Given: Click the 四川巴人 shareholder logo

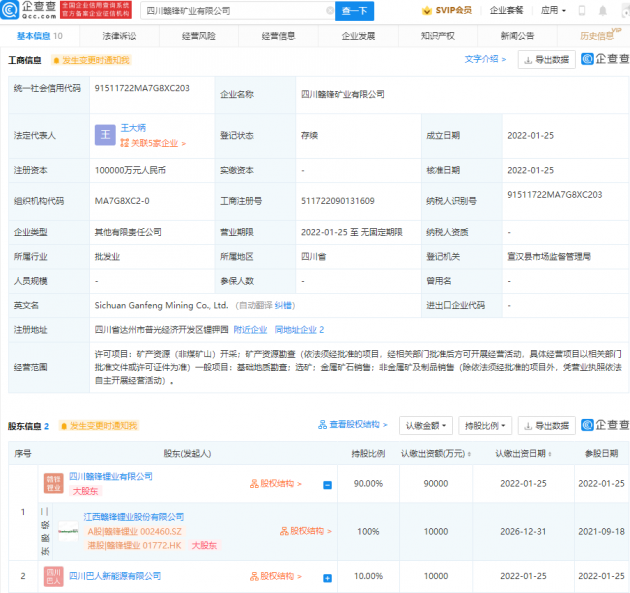Looking at the screenshot, I should click(54, 576).
